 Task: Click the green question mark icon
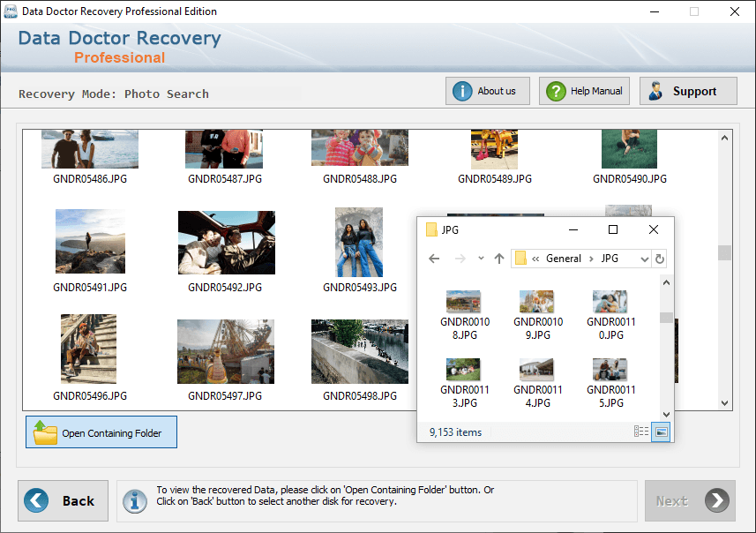[556, 91]
